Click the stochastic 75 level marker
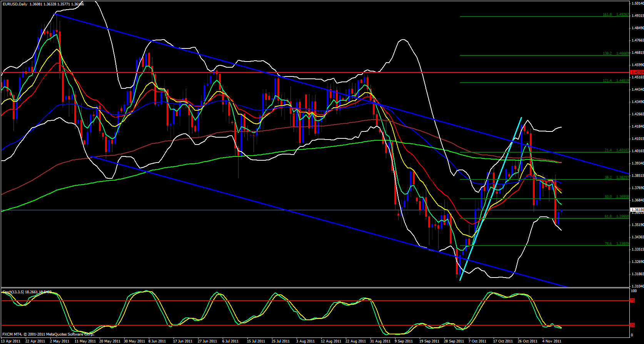The height and width of the screenshot is (344, 644). [x=632, y=301]
